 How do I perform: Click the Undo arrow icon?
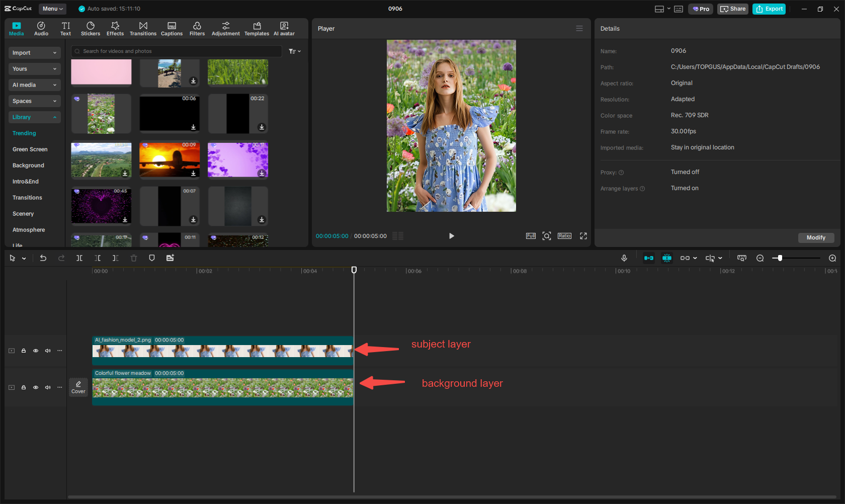(43, 258)
